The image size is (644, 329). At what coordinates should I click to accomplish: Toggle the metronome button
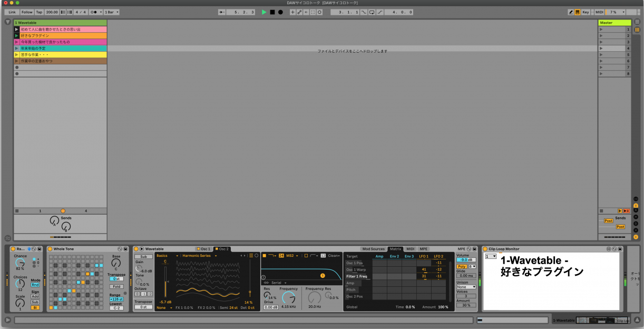[x=94, y=12]
